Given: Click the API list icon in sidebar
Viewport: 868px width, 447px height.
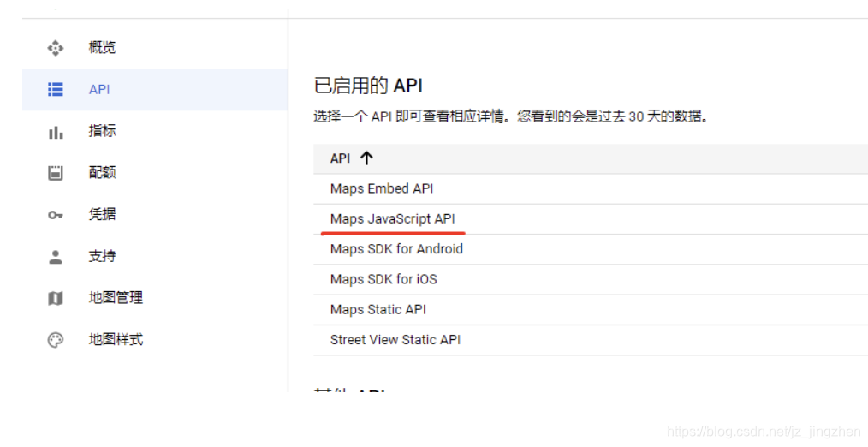Looking at the screenshot, I should point(56,90).
